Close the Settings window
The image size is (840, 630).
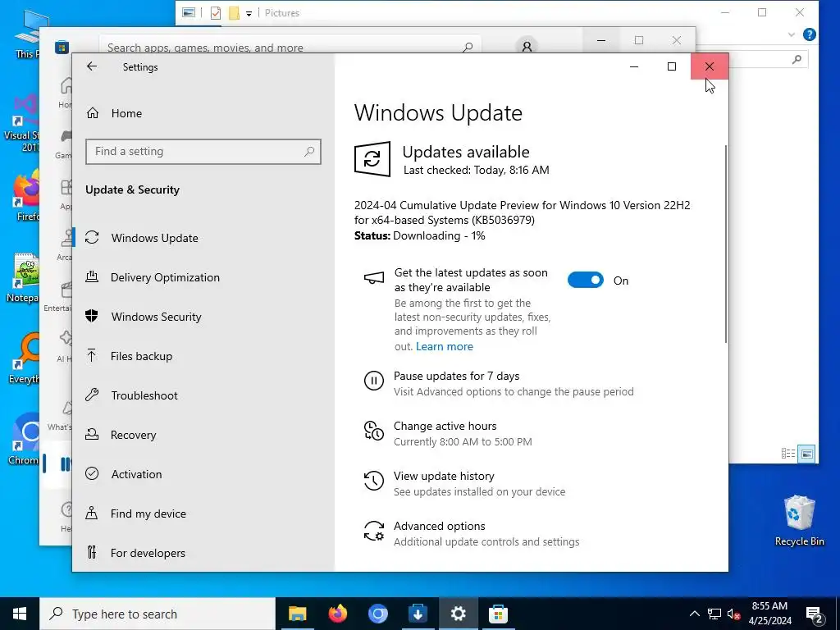[710, 66]
